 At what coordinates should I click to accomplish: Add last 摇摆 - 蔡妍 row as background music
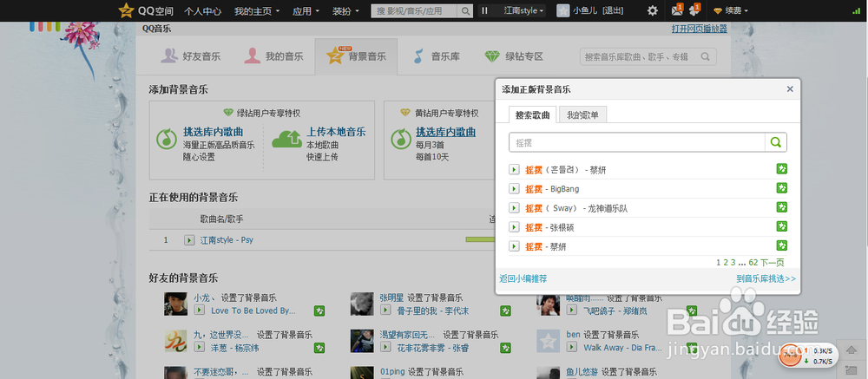(x=782, y=245)
